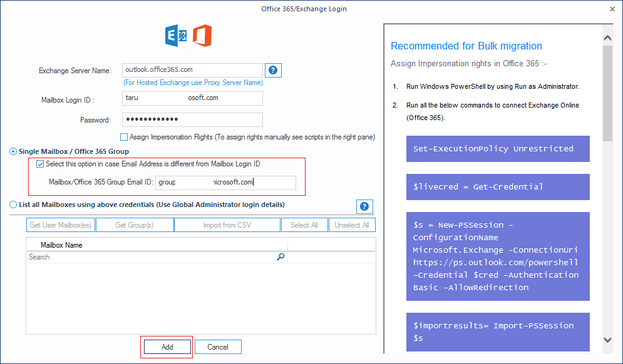Click the Recommended for Bulk migration heading
This screenshot has height=364, width=623.
(x=466, y=46)
